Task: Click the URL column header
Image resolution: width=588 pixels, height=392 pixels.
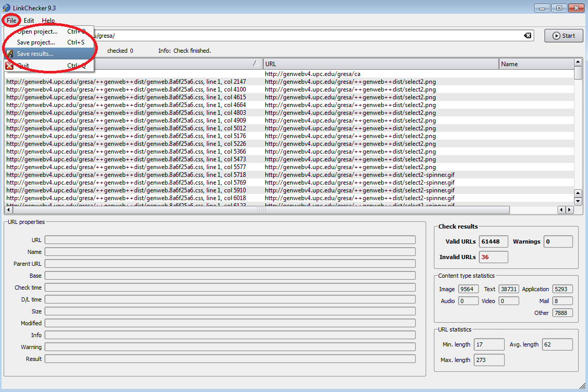Action: point(381,64)
